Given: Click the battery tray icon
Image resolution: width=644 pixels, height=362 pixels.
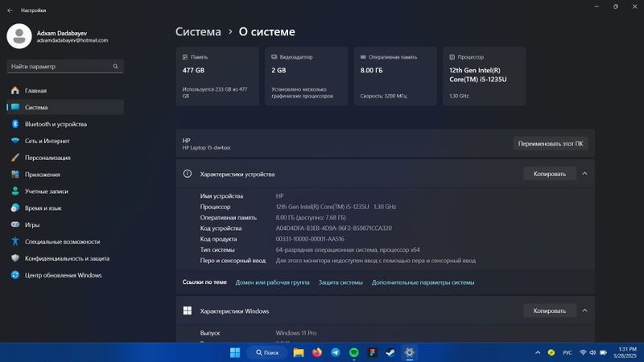Looking at the screenshot, I should (x=603, y=352).
